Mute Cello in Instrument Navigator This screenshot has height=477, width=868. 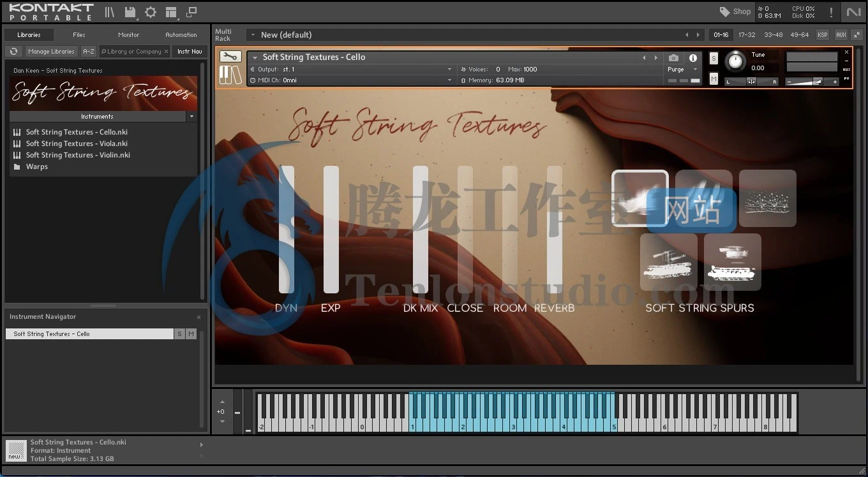pyautogui.click(x=191, y=334)
